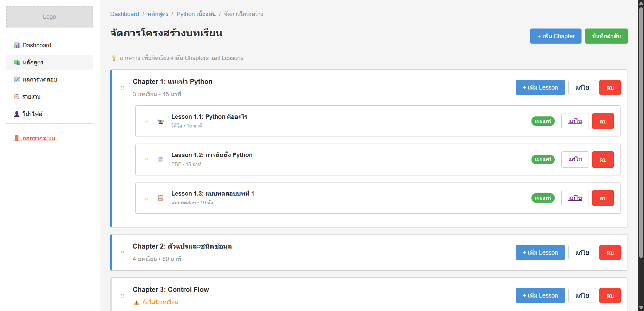Open the Python เบื้องต้น breadcrumb link
The height and width of the screenshot is (311, 644).
tap(196, 14)
